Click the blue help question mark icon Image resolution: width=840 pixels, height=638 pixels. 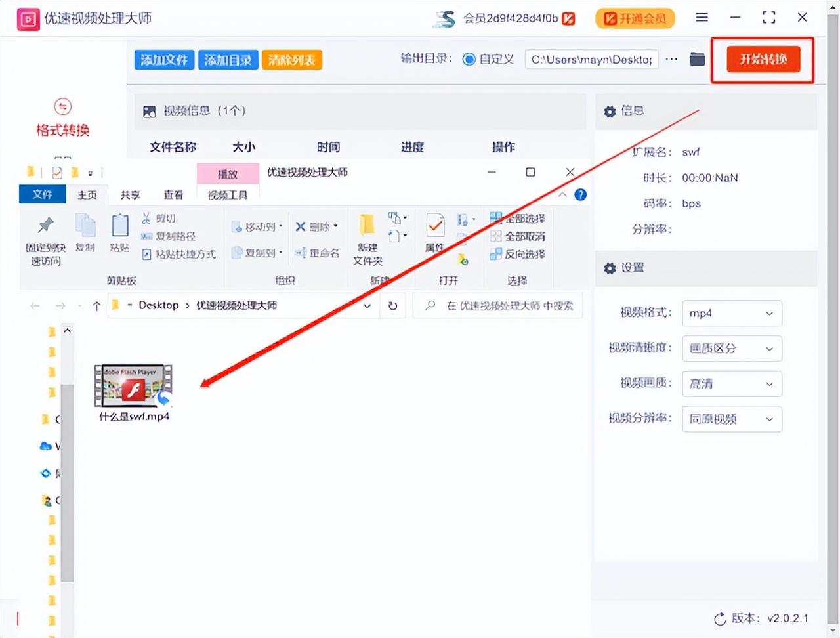(580, 195)
